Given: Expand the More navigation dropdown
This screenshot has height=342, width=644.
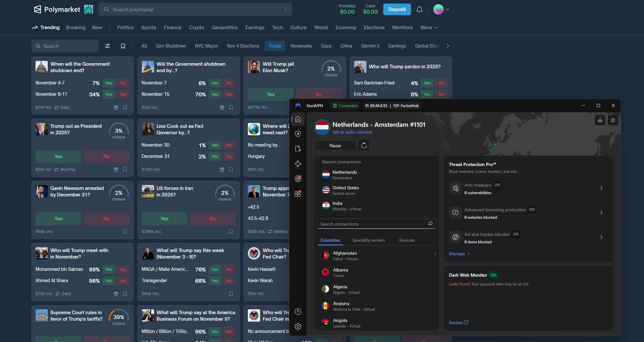Looking at the screenshot, I should pyautogui.click(x=429, y=28).
